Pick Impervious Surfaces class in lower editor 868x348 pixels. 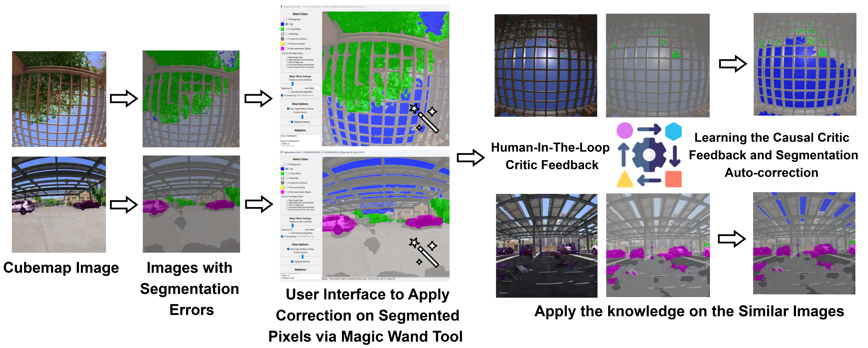click(x=287, y=183)
